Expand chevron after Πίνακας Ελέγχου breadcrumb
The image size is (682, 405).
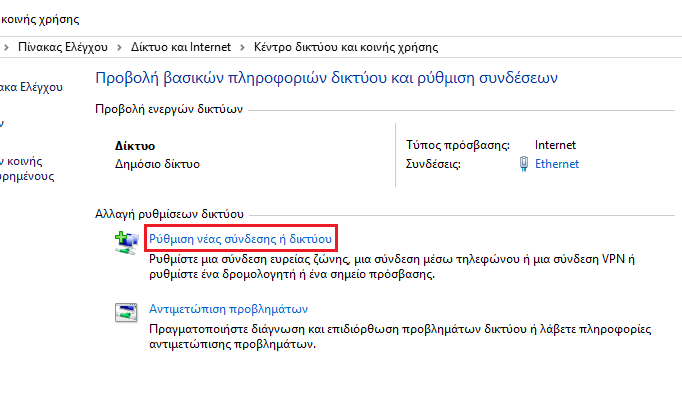[x=119, y=47]
